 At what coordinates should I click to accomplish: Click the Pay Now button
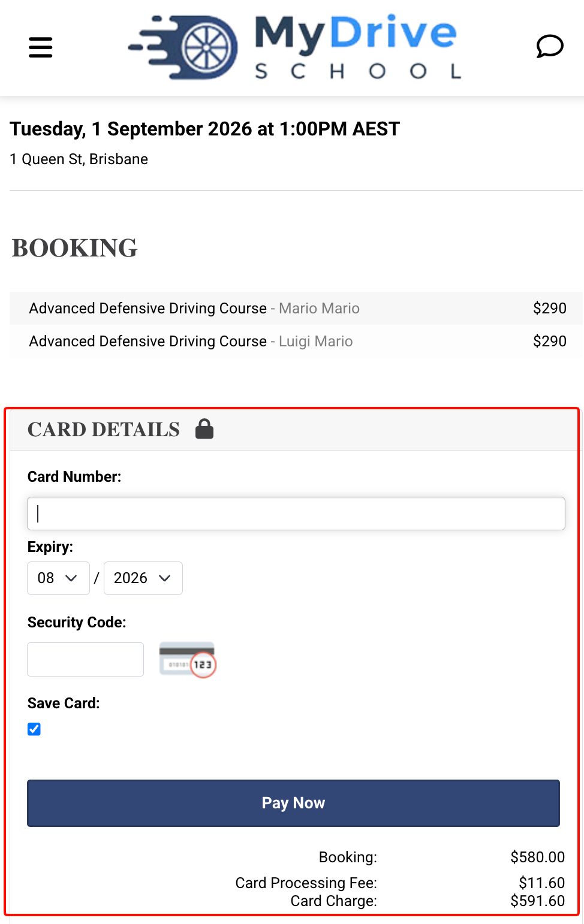tap(293, 803)
